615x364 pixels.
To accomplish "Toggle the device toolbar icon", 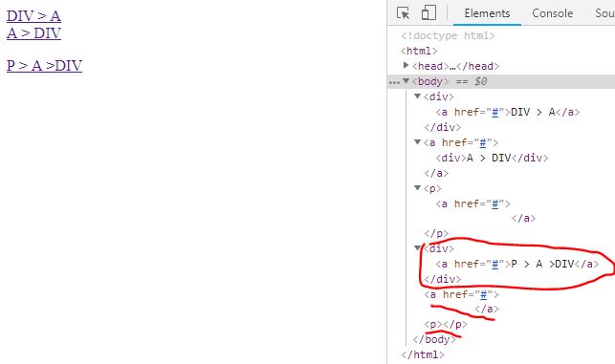I will coord(428,13).
